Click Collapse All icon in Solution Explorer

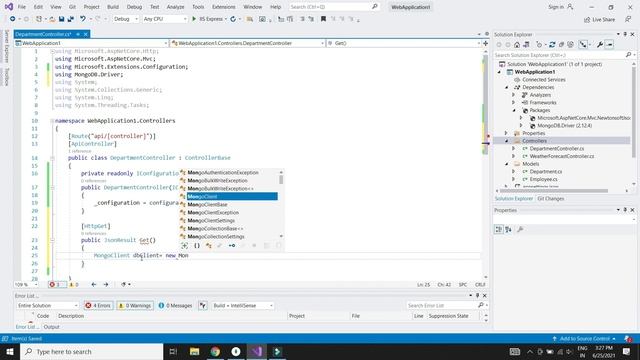562,44
